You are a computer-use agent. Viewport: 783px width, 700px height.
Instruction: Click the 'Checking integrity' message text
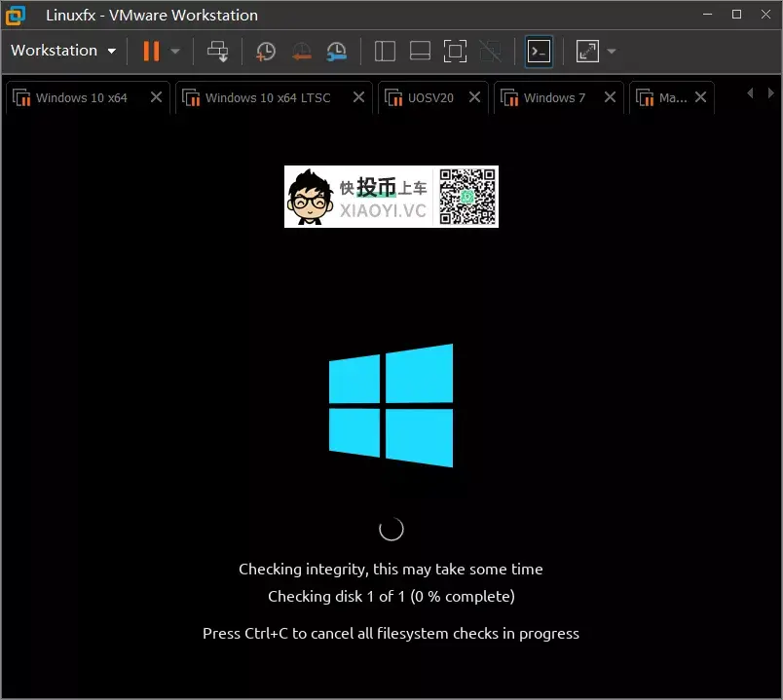click(x=391, y=570)
